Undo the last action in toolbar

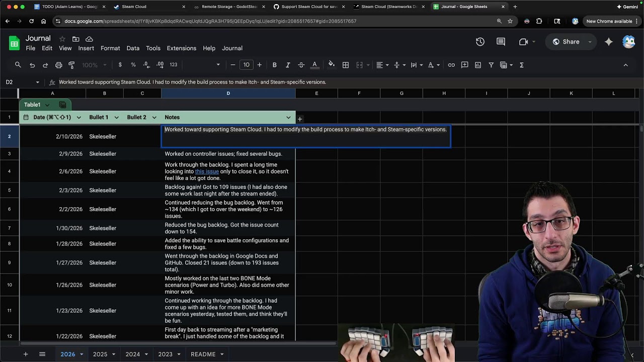point(32,65)
